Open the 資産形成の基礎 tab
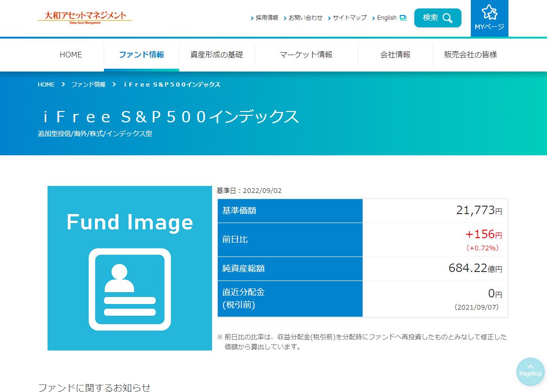The image size is (547, 392). pos(217,55)
